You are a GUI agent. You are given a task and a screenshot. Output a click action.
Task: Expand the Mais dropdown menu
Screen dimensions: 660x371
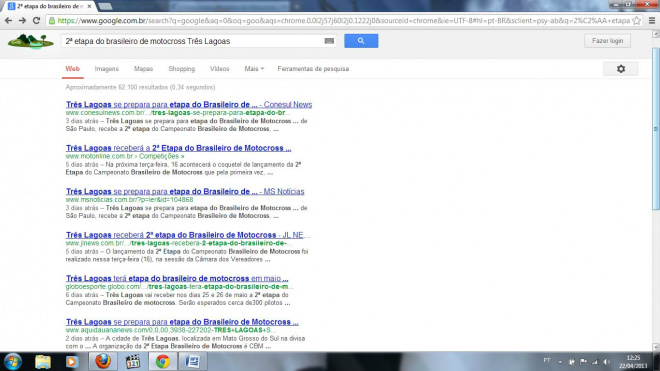[x=254, y=69]
